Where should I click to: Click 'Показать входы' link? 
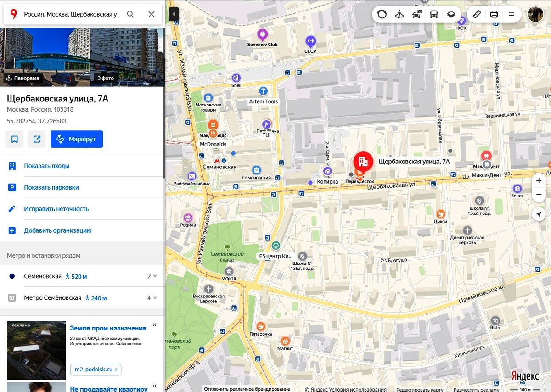pos(47,166)
